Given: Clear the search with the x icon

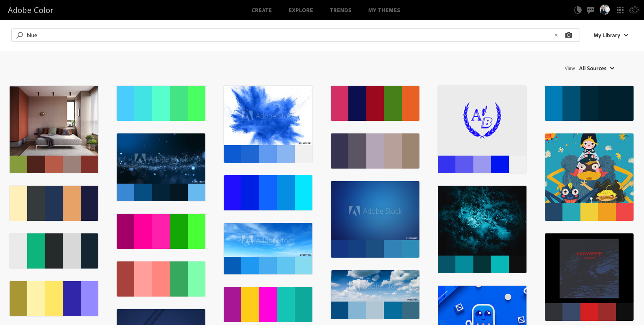Looking at the screenshot, I should pos(556,35).
